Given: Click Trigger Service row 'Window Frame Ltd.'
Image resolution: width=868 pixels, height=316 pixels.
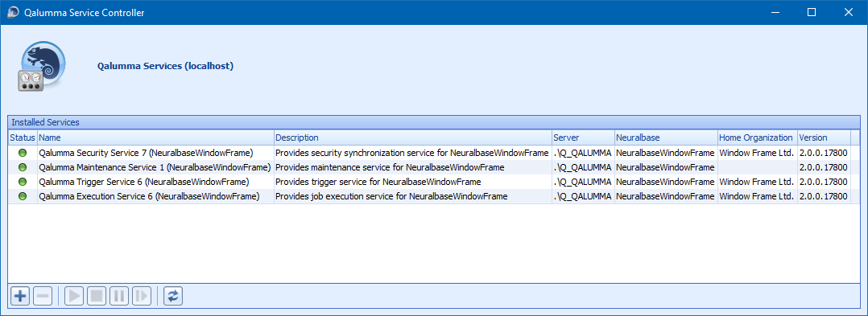Looking at the screenshot, I should tap(757, 182).
